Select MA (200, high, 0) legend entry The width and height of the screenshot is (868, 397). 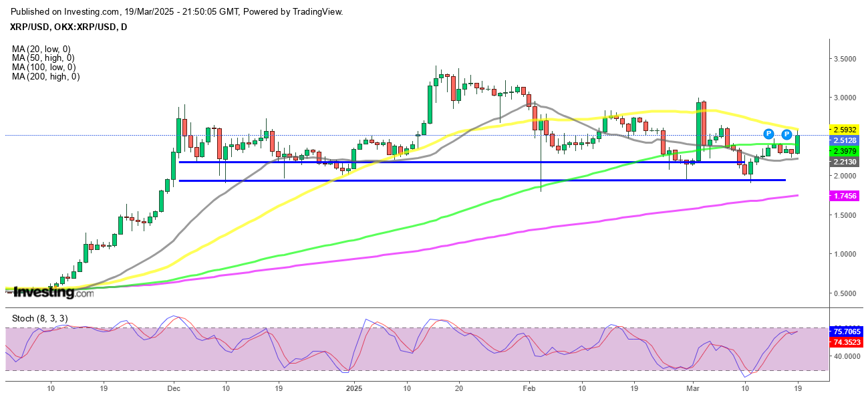45,77
